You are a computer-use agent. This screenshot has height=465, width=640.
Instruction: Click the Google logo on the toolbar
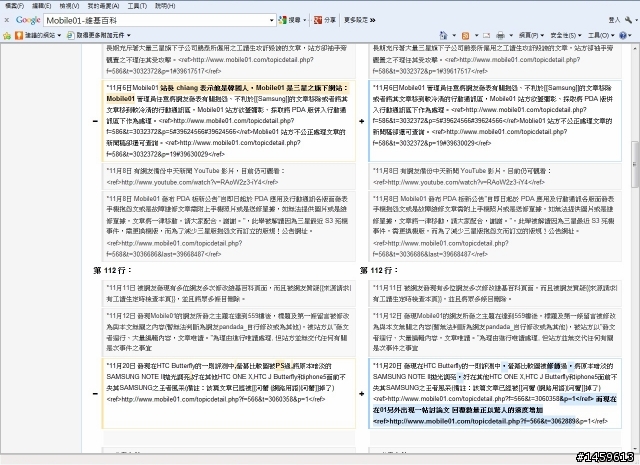28,20
